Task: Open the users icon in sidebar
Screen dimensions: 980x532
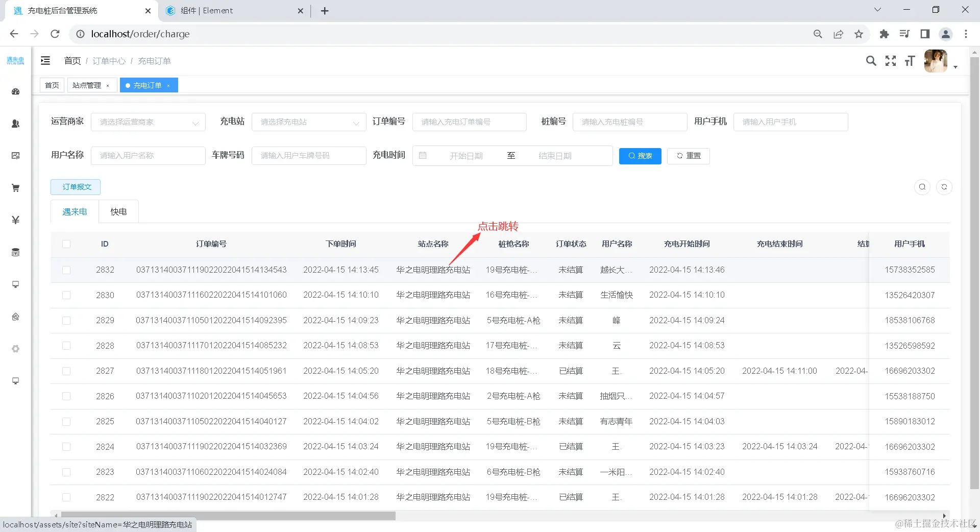Action: coord(15,124)
